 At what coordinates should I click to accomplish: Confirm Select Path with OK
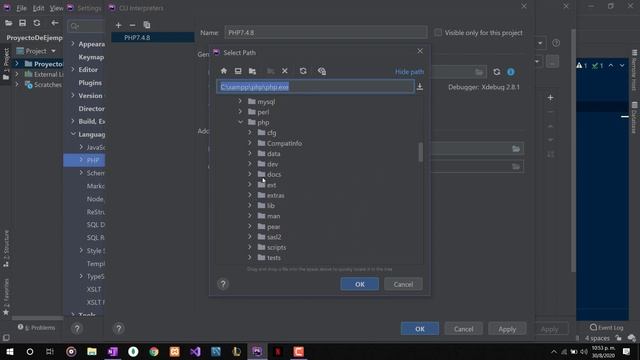[360, 284]
